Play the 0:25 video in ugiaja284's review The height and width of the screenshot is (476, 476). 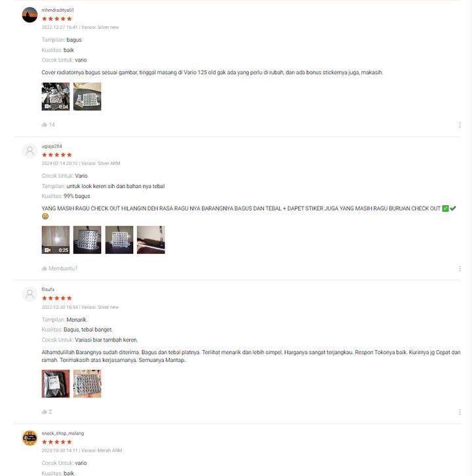56,240
